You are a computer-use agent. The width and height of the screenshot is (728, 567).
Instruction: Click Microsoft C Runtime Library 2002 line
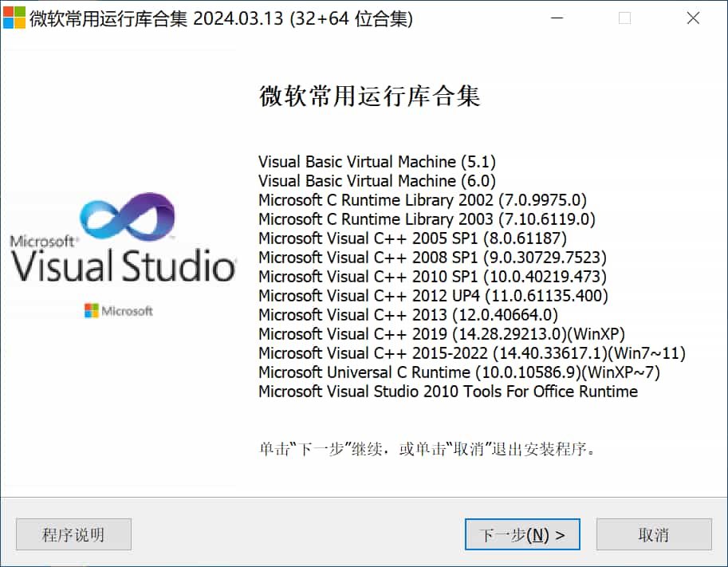pos(423,199)
